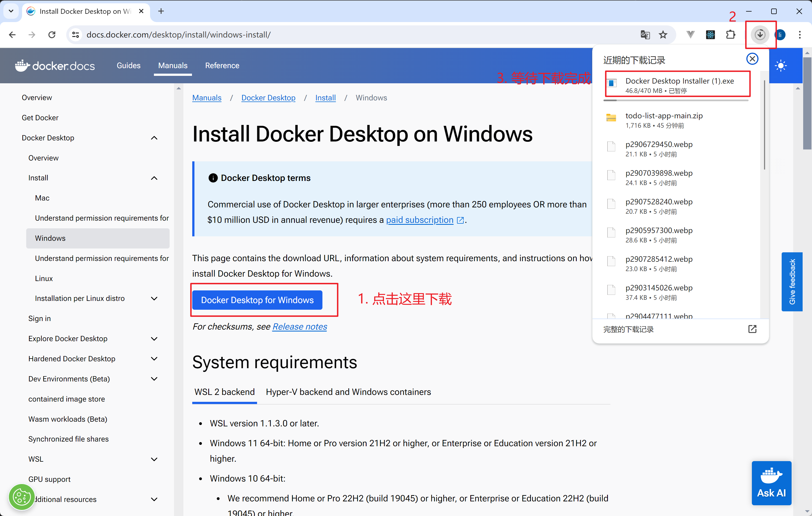The image size is (812, 516).
Task: Go back to the previous page
Action: pos(12,34)
